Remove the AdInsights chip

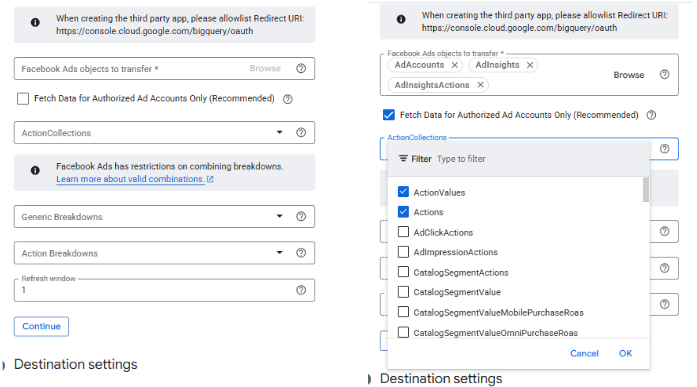click(x=530, y=65)
